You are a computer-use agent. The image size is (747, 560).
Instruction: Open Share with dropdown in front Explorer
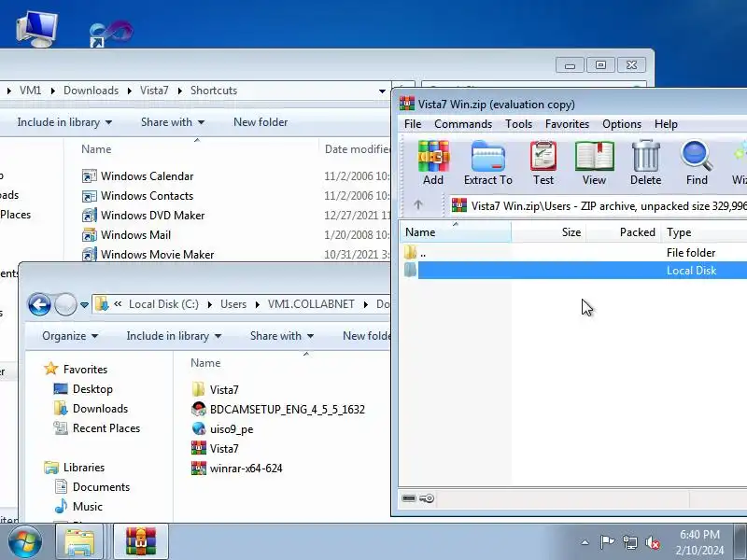coord(282,336)
